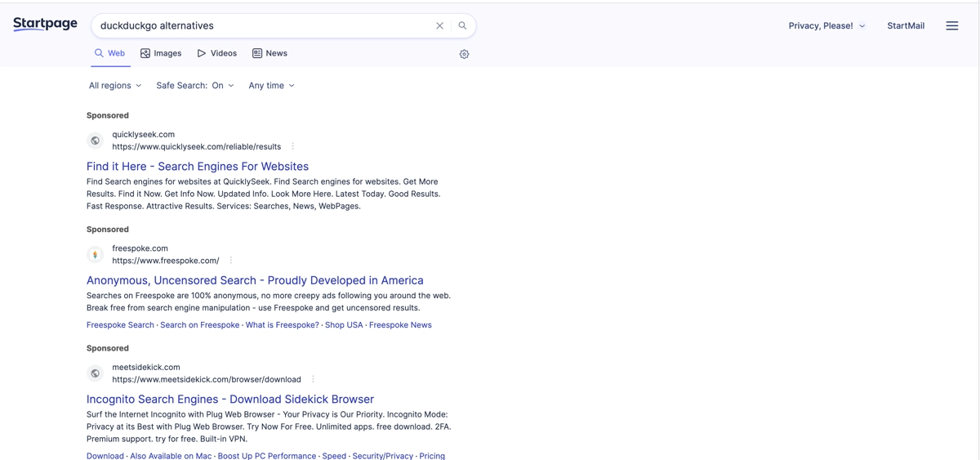Open the Privacy, Please! dropdown

[826, 25]
